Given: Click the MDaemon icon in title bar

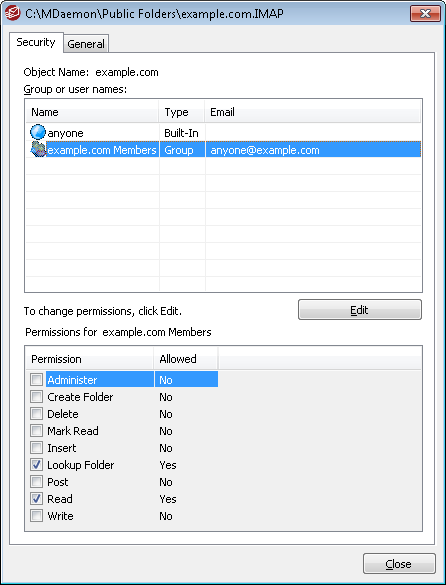Looking at the screenshot, I should click(x=13, y=14).
